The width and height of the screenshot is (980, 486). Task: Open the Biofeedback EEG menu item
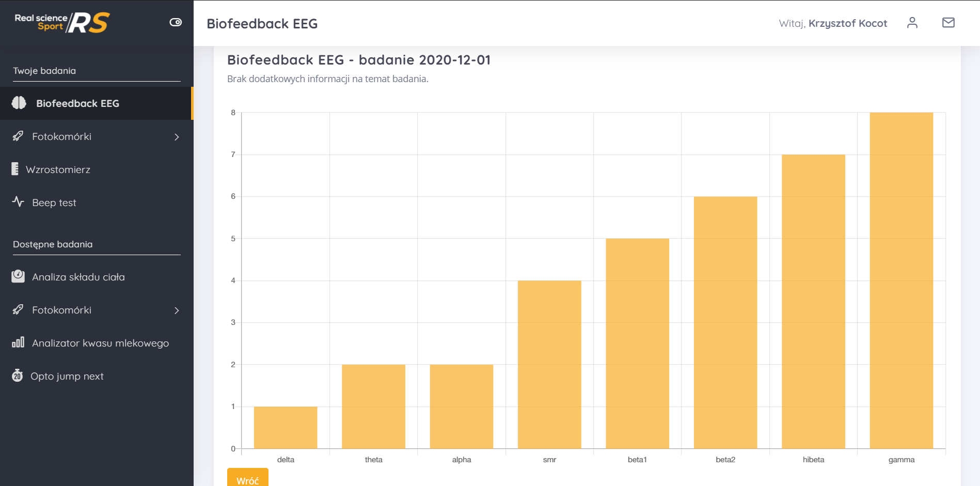[x=96, y=103]
